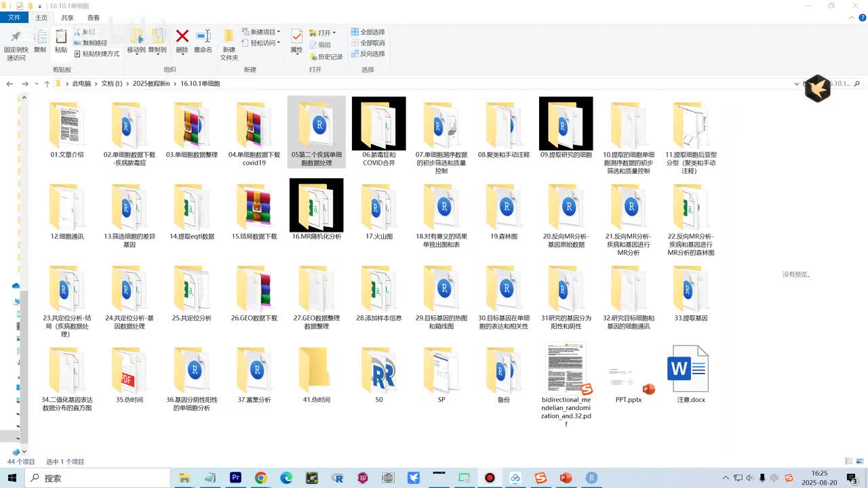
Task: Open the recent locations dropdown beside the forward arrow
Action: coord(36,84)
